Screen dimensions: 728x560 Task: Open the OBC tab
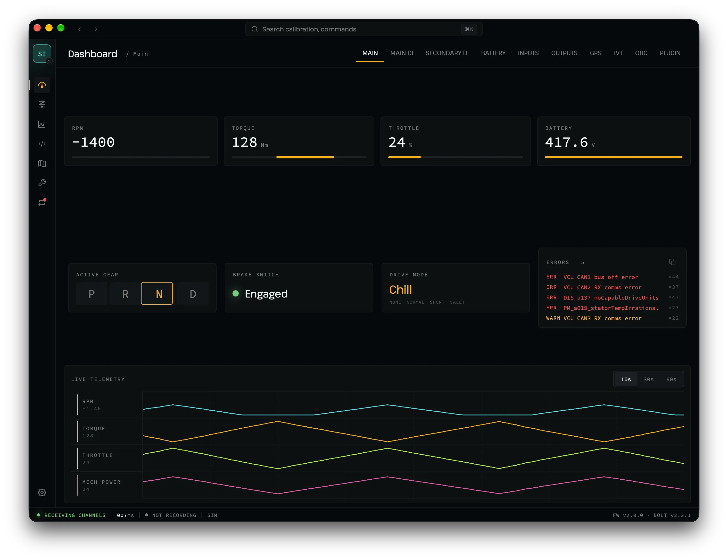(641, 53)
